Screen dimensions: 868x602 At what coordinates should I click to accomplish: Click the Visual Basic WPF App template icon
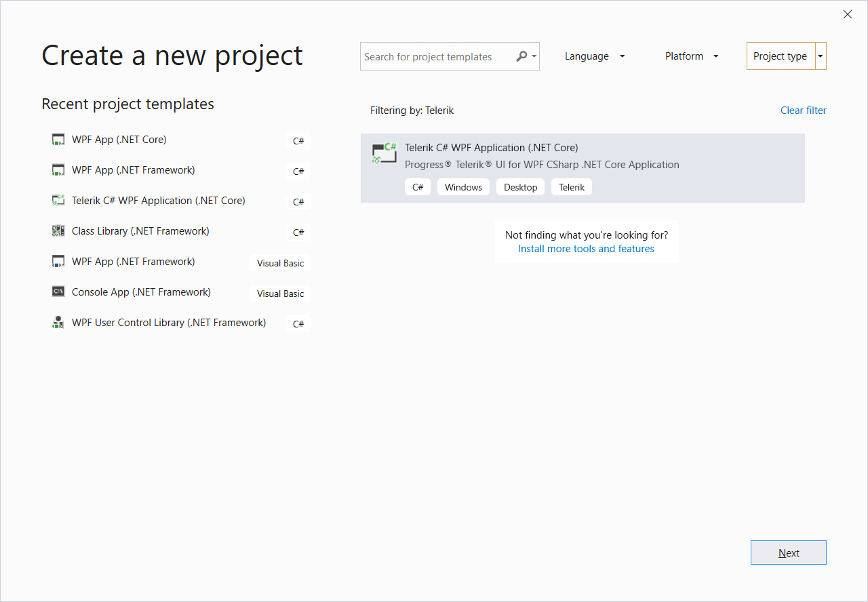pyautogui.click(x=58, y=261)
